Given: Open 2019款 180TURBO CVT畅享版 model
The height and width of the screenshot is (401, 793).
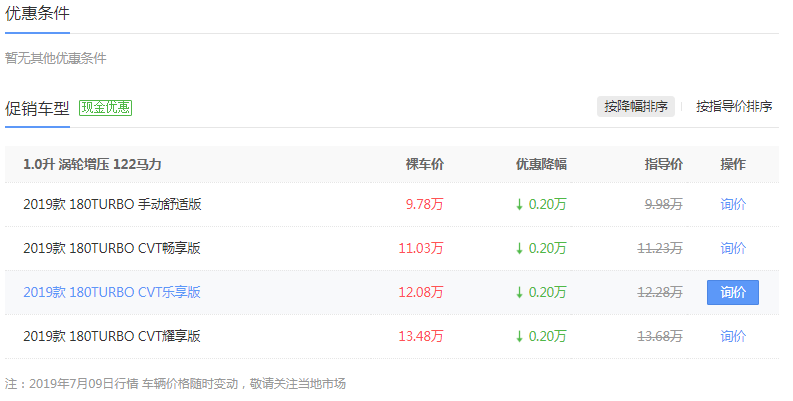Looking at the screenshot, I should pos(112,248).
